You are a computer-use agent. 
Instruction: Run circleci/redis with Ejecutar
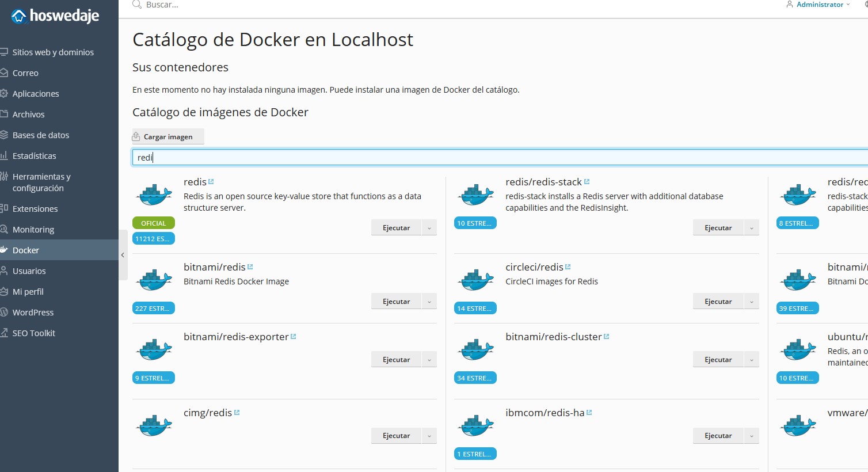(x=718, y=302)
